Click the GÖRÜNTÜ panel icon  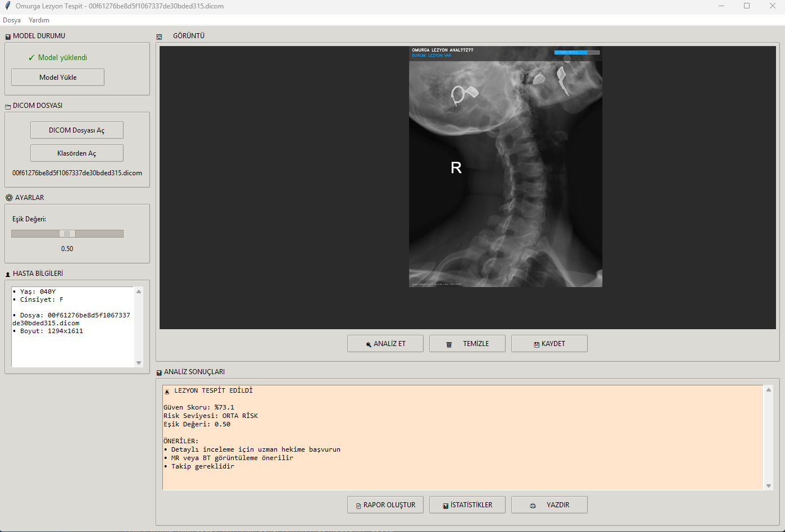click(159, 37)
